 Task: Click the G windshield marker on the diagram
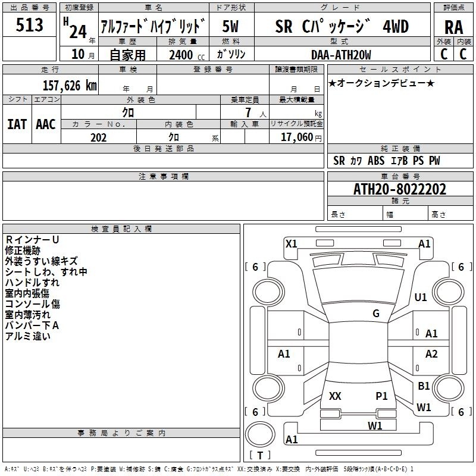click(x=376, y=314)
